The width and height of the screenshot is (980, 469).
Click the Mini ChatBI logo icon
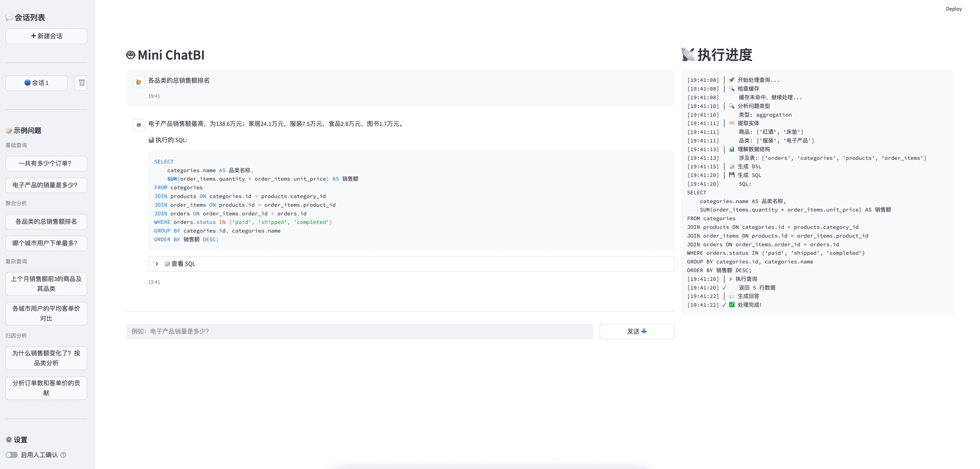click(x=131, y=55)
